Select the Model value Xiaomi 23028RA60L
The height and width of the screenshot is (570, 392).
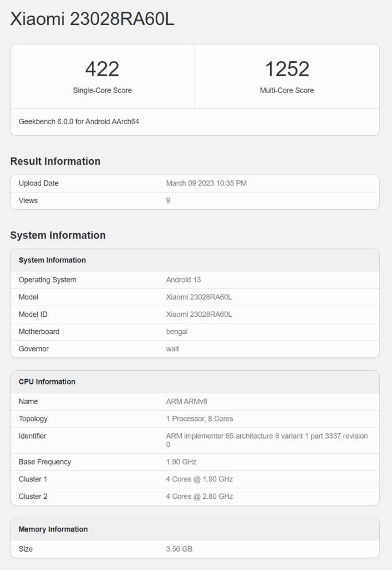[x=199, y=297]
